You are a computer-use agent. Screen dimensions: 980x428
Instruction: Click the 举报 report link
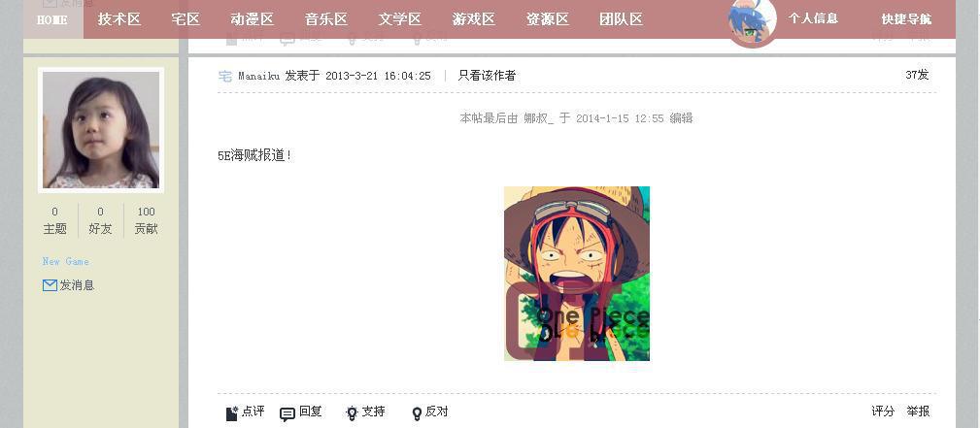click(918, 412)
